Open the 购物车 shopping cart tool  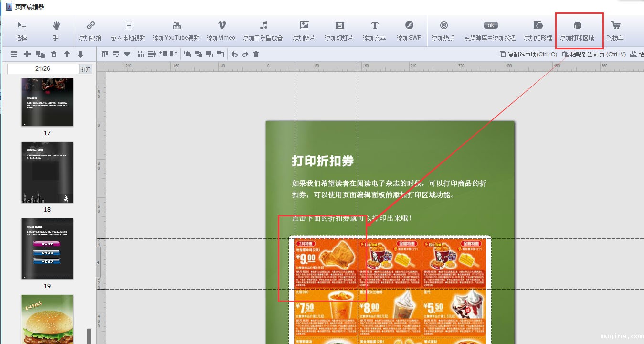tap(615, 31)
